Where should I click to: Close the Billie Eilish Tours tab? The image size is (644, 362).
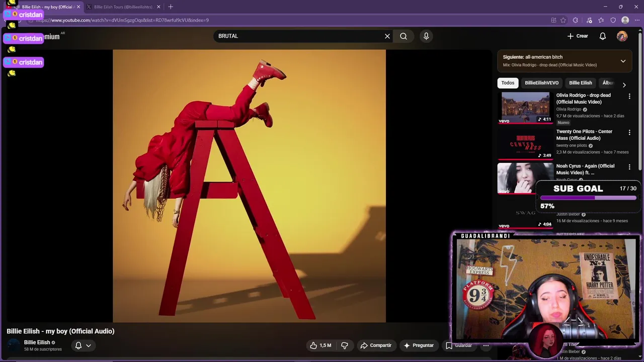[158, 7]
